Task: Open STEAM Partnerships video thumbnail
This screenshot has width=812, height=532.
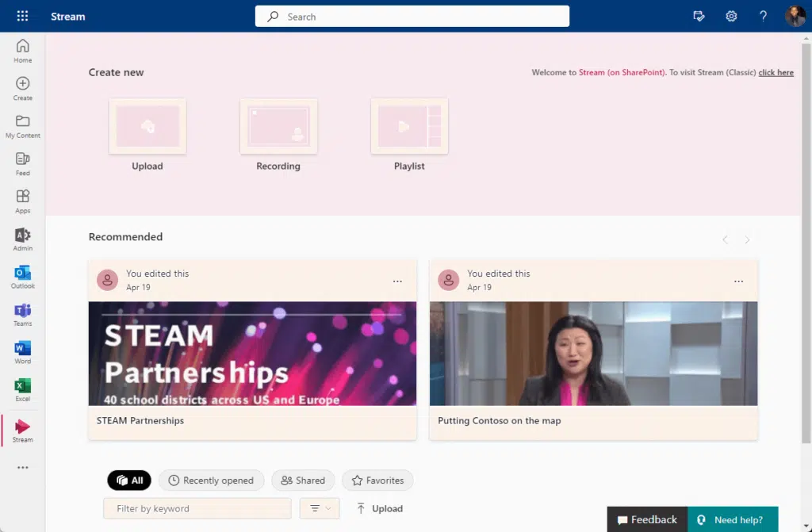Action: (x=252, y=354)
